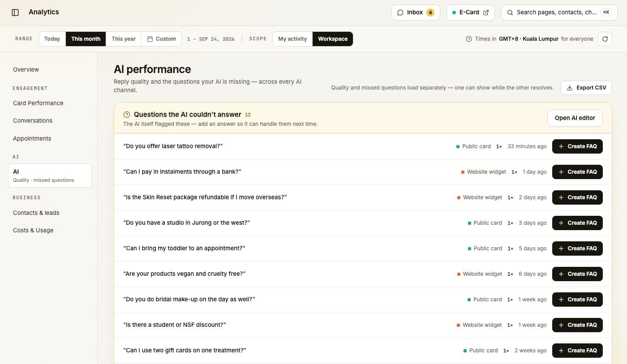
Task: Click the "AI performance" heading
Action: pos(152,69)
